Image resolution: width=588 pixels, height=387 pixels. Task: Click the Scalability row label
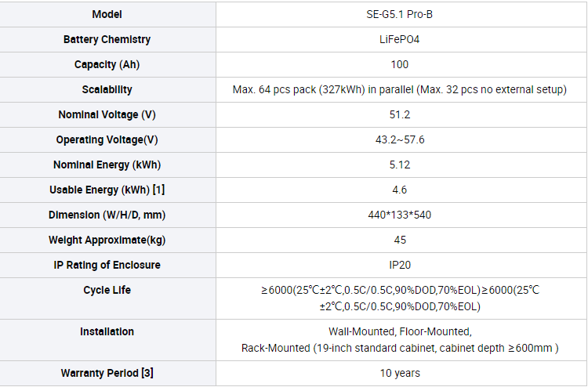coord(107,89)
